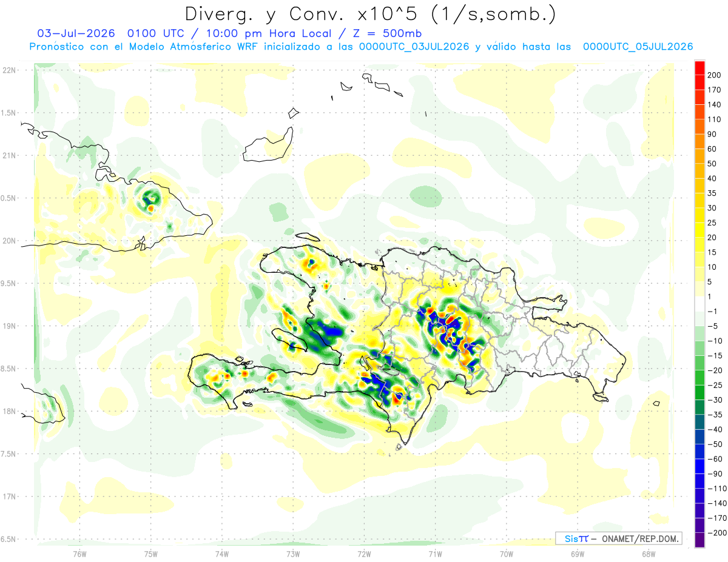Click the colorbar label '25'
Image resolution: width=728 pixels, height=562 pixels.
tap(712, 222)
